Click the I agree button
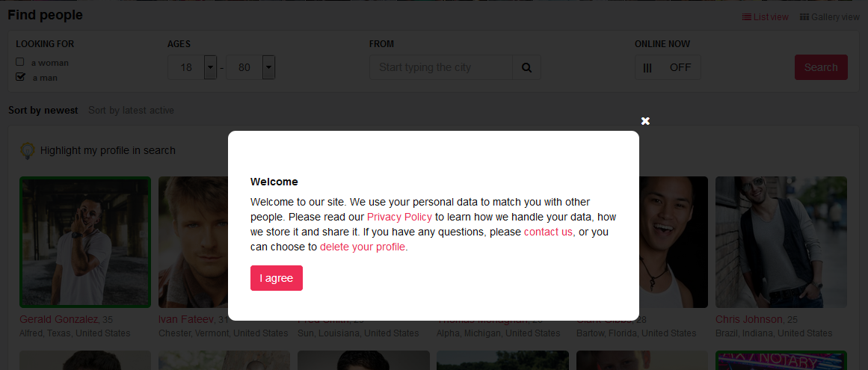This screenshot has width=868, height=370. coord(276,278)
